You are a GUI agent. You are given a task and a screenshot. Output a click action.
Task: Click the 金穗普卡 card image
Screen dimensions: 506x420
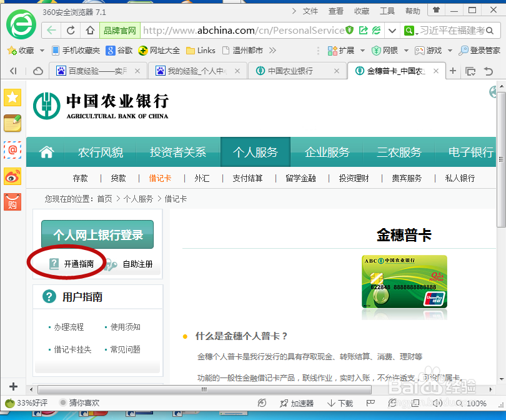[x=404, y=281]
